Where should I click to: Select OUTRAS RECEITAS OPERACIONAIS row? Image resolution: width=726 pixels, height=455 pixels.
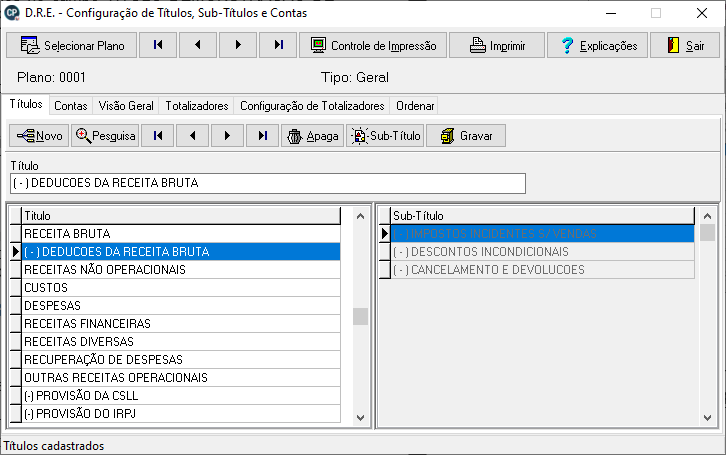181,378
